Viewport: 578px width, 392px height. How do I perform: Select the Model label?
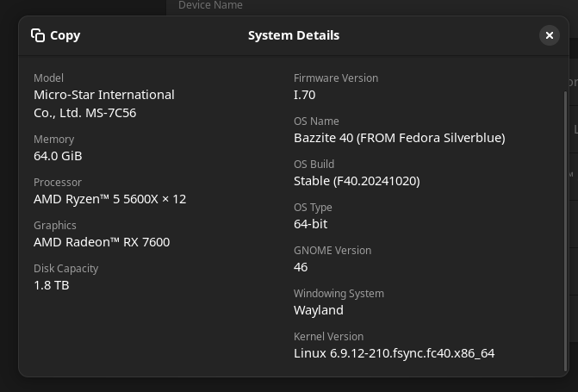coord(48,78)
